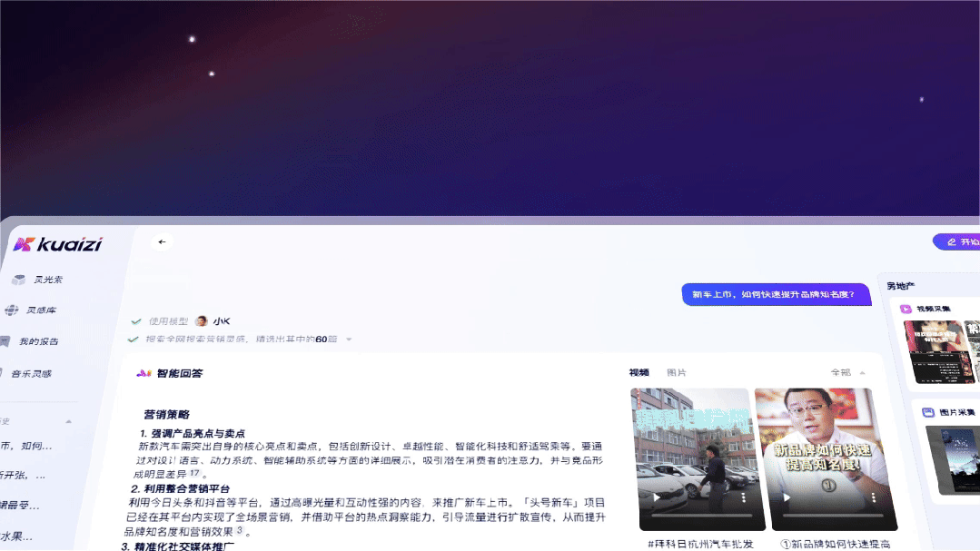The width and height of the screenshot is (980, 551).
Task: Click the 图片采集 icon in the right panel
Action: click(928, 412)
